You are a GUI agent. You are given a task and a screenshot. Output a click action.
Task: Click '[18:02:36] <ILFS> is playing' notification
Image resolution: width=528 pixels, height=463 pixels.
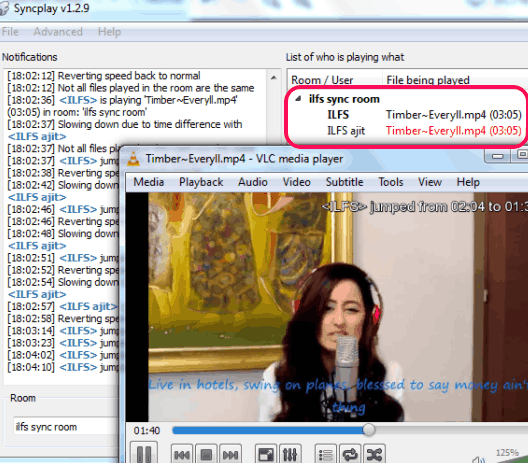coord(123,106)
